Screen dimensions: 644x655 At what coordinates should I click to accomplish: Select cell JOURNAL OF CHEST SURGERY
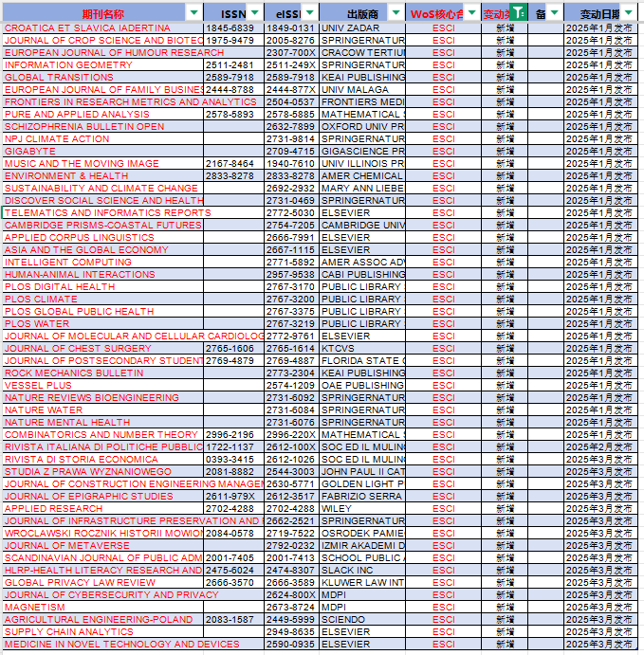102,349
